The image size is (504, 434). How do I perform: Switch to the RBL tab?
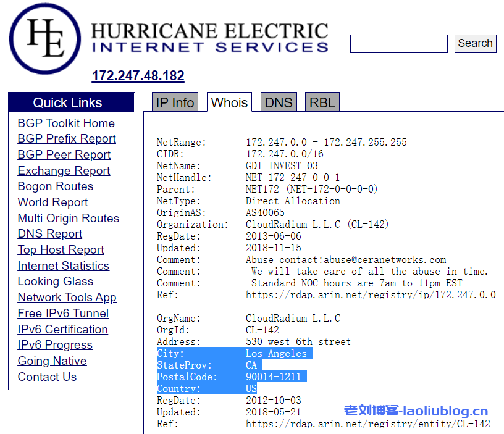click(322, 102)
